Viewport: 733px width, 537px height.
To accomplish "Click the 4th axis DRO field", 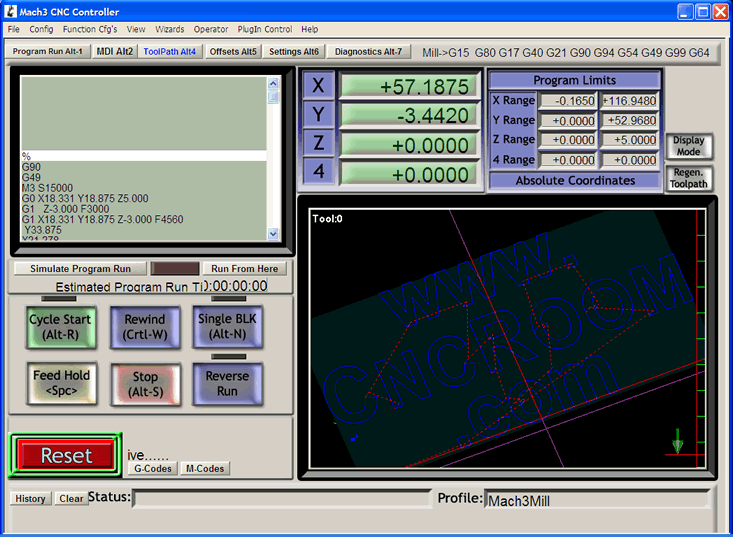I will tap(409, 174).
